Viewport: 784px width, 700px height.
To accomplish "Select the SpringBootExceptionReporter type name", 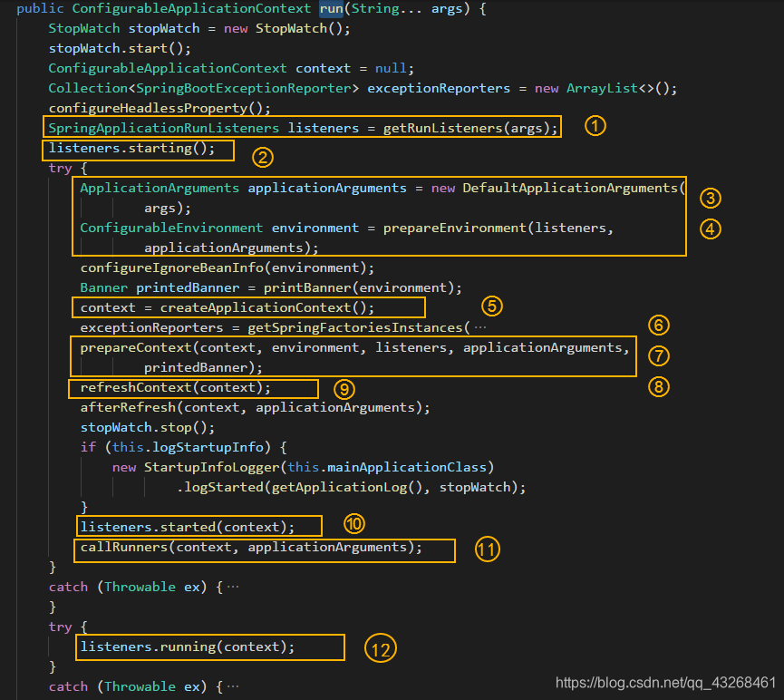I will click(x=244, y=89).
